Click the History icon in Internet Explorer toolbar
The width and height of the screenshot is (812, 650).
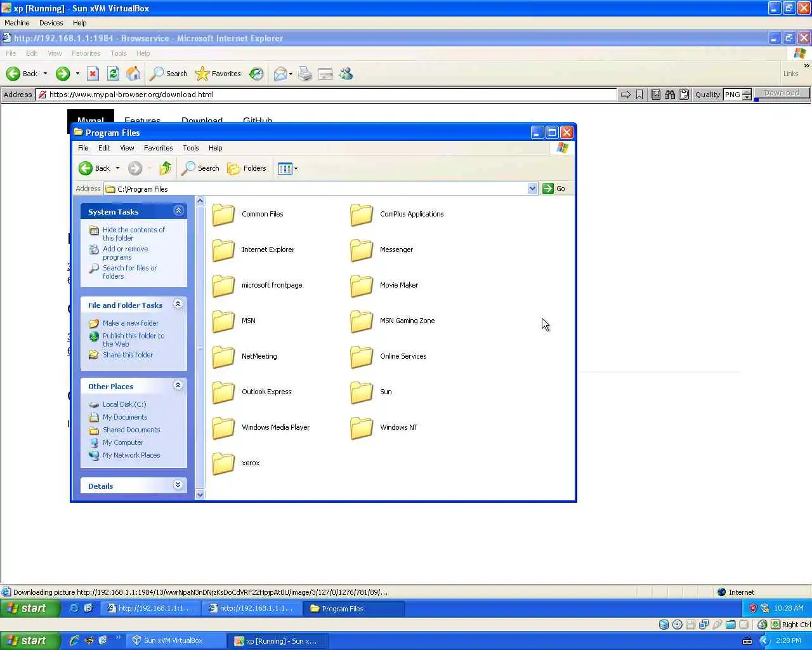point(256,74)
